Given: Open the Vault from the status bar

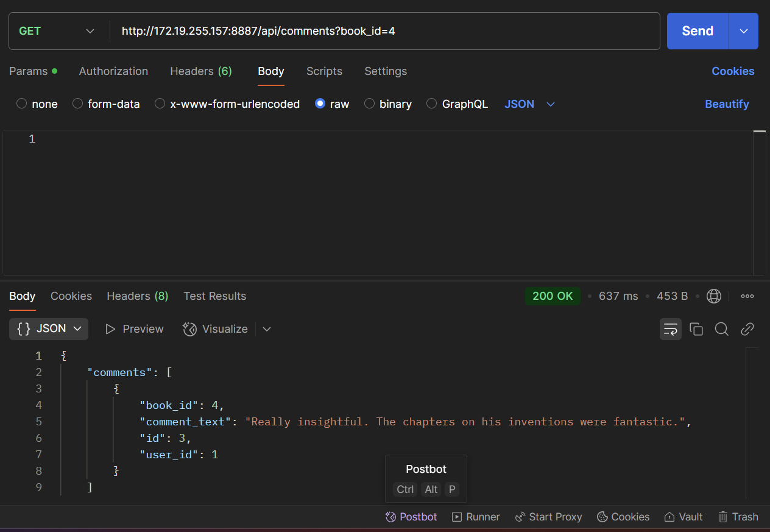Looking at the screenshot, I should pyautogui.click(x=683, y=517).
